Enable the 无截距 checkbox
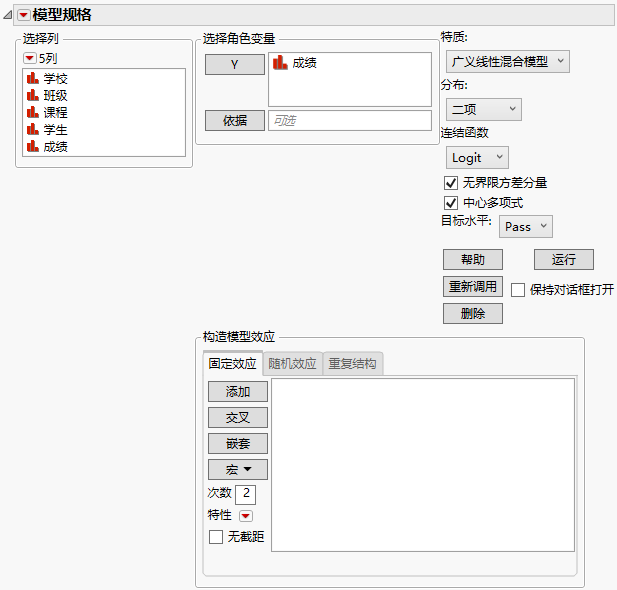 click(x=216, y=537)
